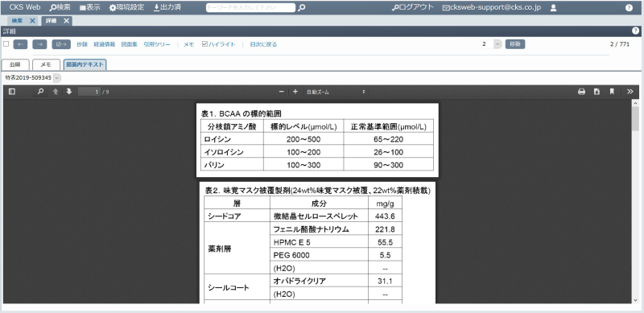Go to previous PDF page arrow
This screenshot has width=644, height=313.
(x=55, y=92)
